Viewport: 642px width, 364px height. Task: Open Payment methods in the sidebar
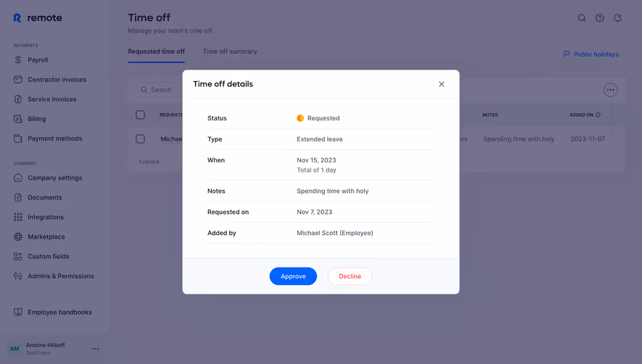[55, 138]
